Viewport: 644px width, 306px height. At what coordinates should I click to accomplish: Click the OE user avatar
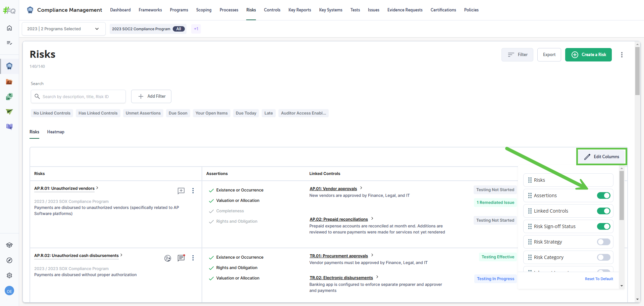click(x=9, y=291)
